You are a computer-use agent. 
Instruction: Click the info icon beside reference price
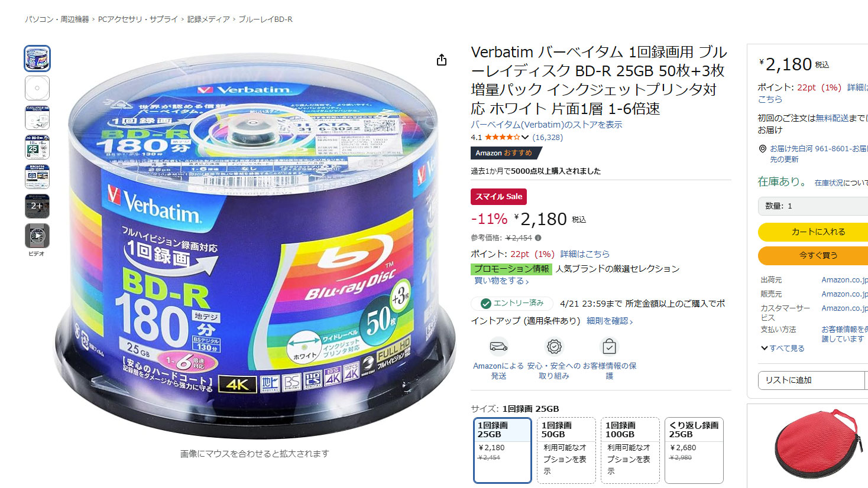(538, 238)
